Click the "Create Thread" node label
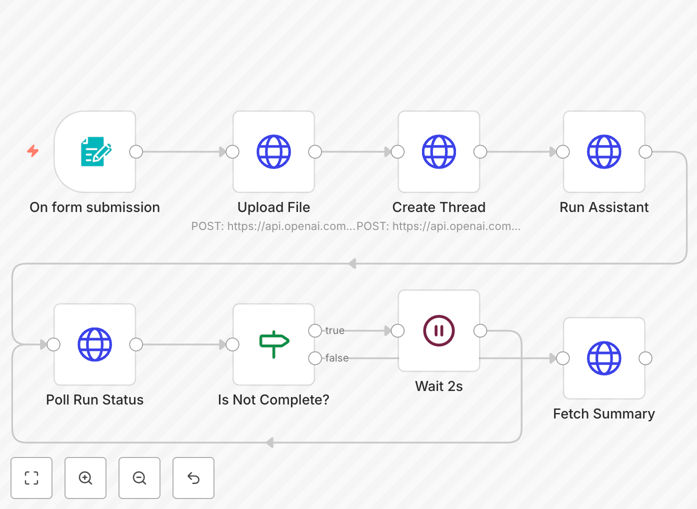The height and width of the screenshot is (509, 697). 439,207
